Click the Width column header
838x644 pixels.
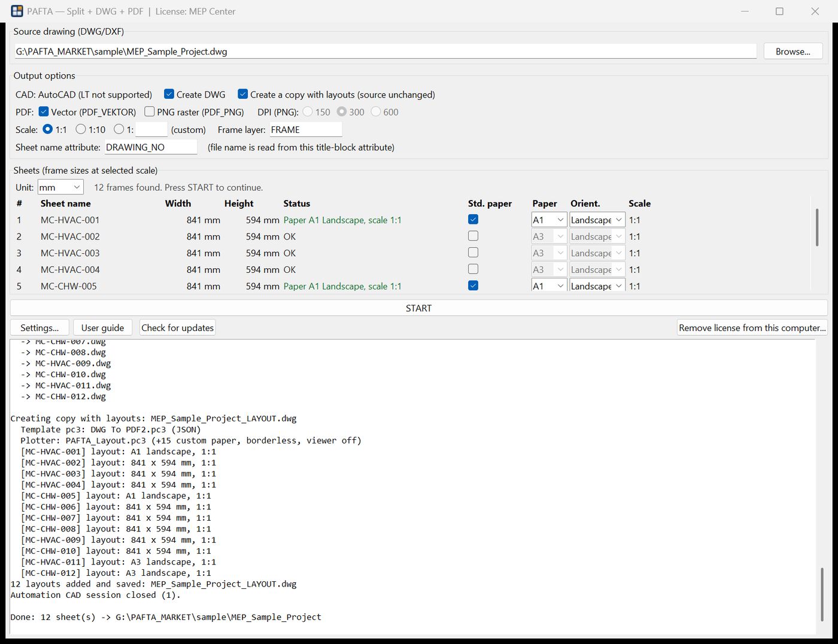coord(178,203)
